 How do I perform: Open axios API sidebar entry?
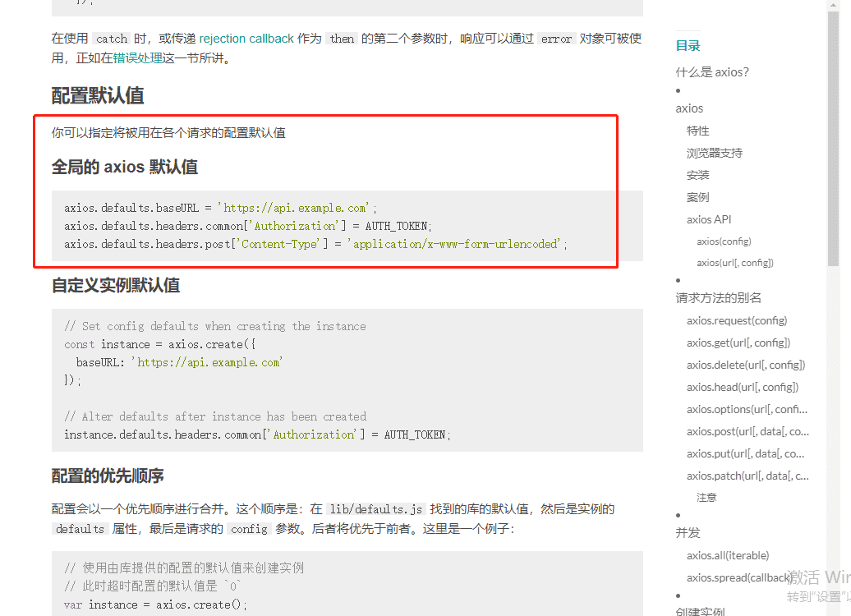click(x=709, y=219)
